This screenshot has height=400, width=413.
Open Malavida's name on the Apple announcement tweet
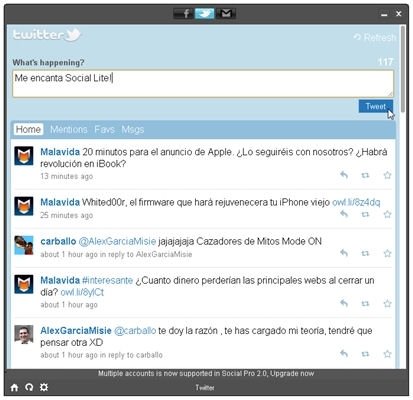coord(60,152)
